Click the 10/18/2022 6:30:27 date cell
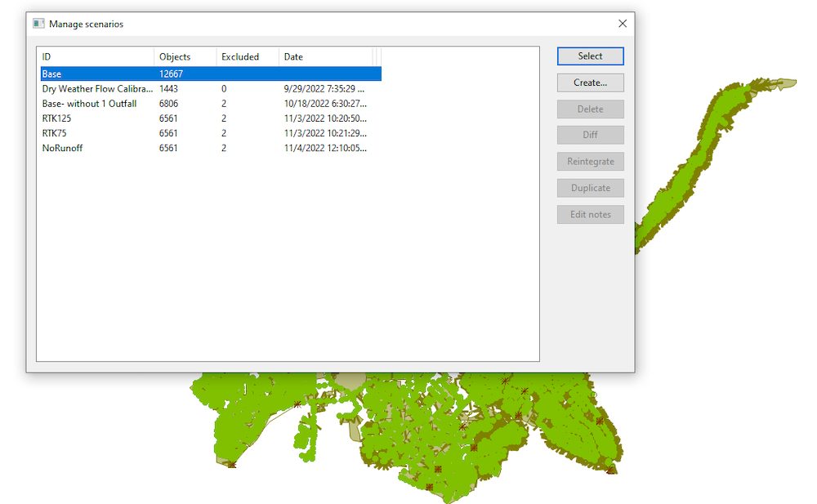Image resolution: width=817 pixels, height=504 pixels. click(325, 104)
